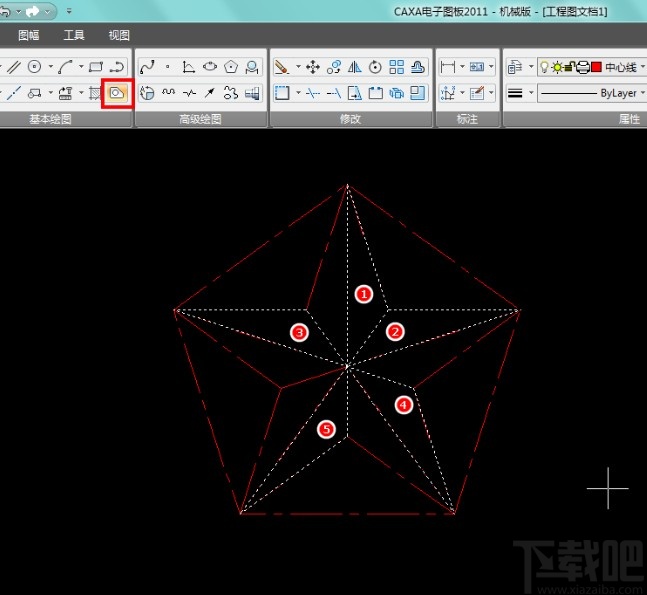Toggle layer lock padlock icon

click(570, 67)
